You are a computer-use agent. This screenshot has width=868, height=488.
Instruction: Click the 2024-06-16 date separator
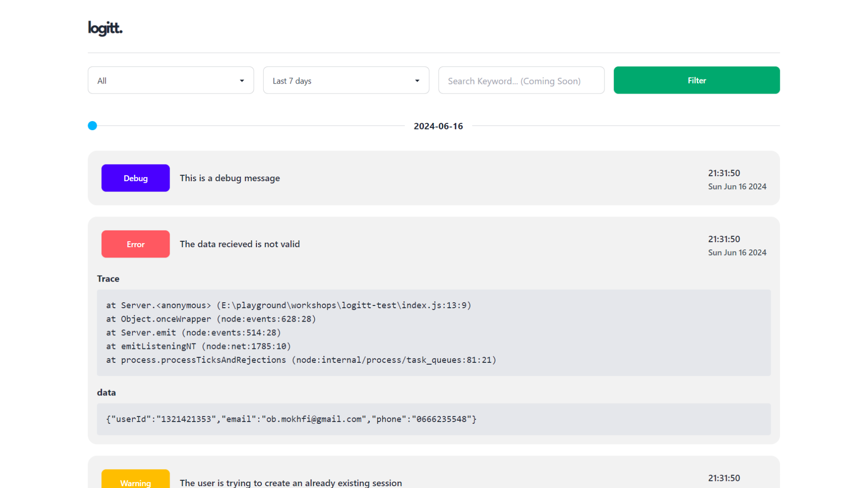point(438,126)
